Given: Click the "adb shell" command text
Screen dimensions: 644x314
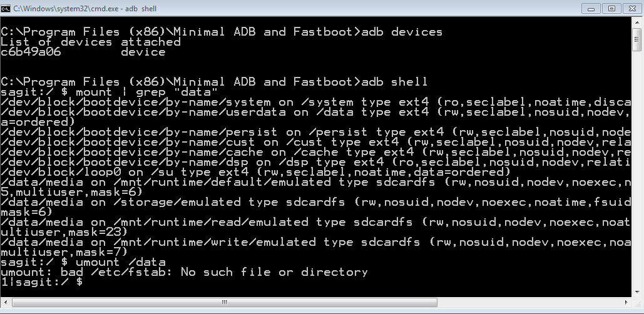Looking at the screenshot, I should 394,82.
